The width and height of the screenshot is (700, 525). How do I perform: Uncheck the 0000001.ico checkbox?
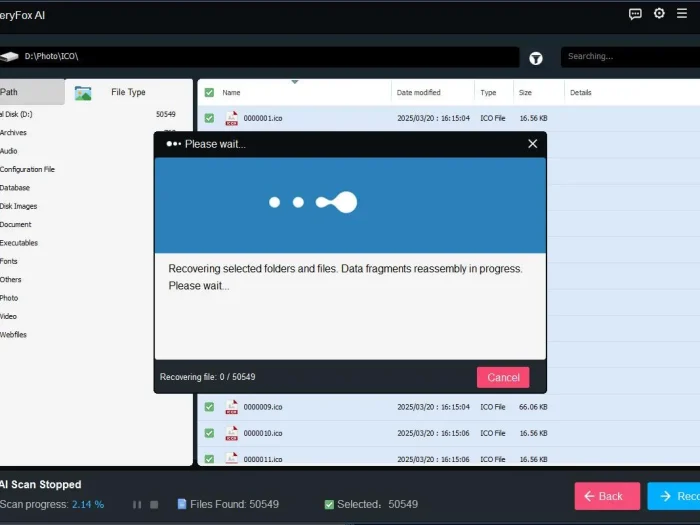point(209,118)
